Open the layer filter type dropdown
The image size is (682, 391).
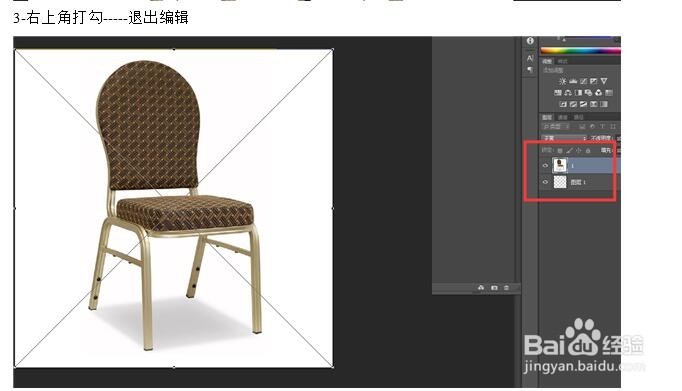pos(556,126)
